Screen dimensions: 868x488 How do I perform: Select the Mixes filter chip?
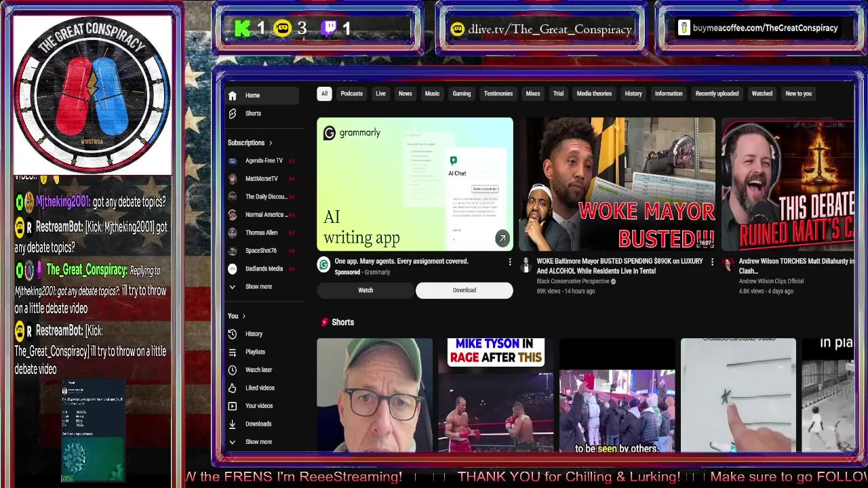point(533,94)
